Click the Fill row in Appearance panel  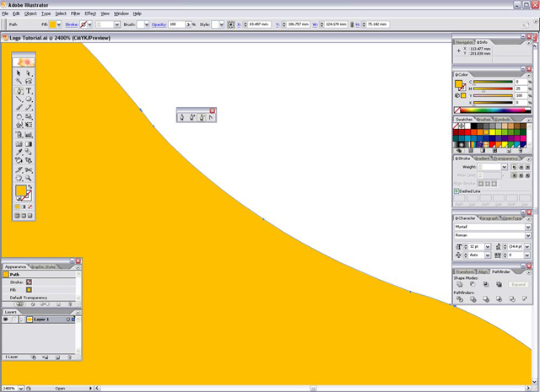point(39,290)
